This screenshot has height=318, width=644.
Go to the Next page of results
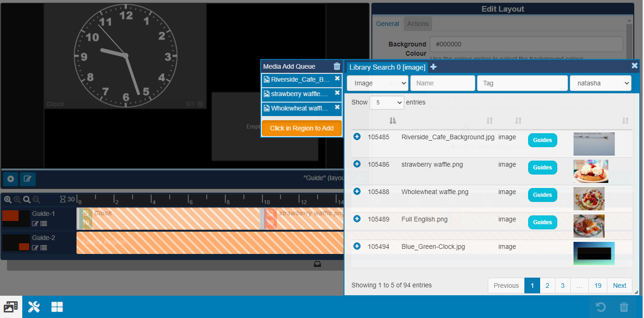pyautogui.click(x=619, y=286)
